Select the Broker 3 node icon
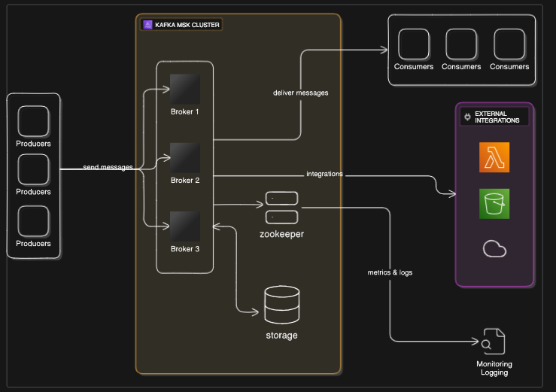This screenshot has width=556, height=392. pyautogui.click(x=185, y=226)
